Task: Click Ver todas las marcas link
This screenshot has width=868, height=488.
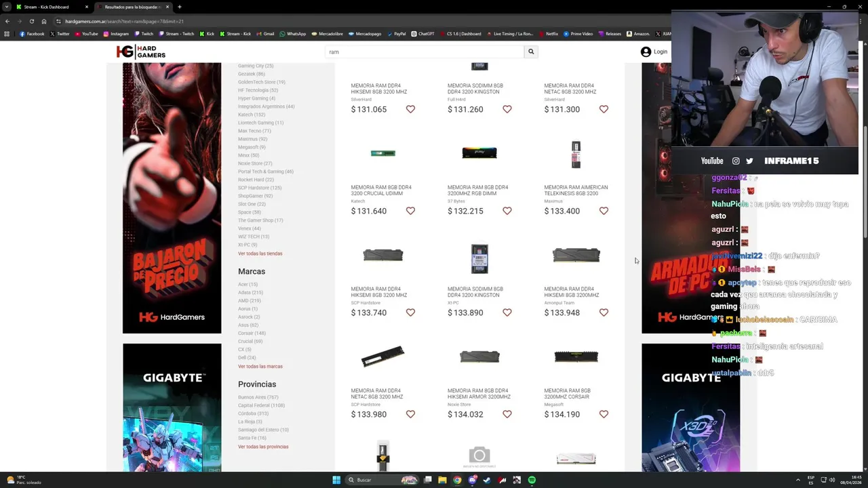Action: (x=260, y=367)
